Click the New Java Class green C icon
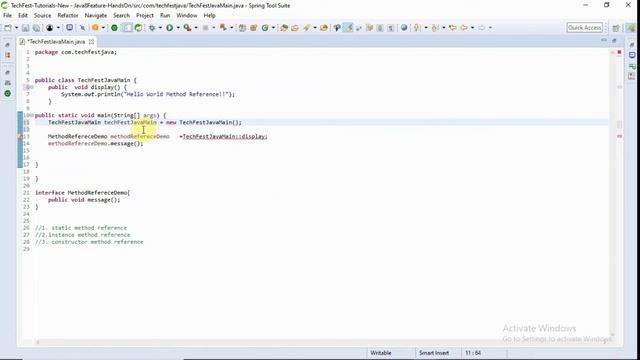Viewport: 640px width, 360px height. pos(265,28)
